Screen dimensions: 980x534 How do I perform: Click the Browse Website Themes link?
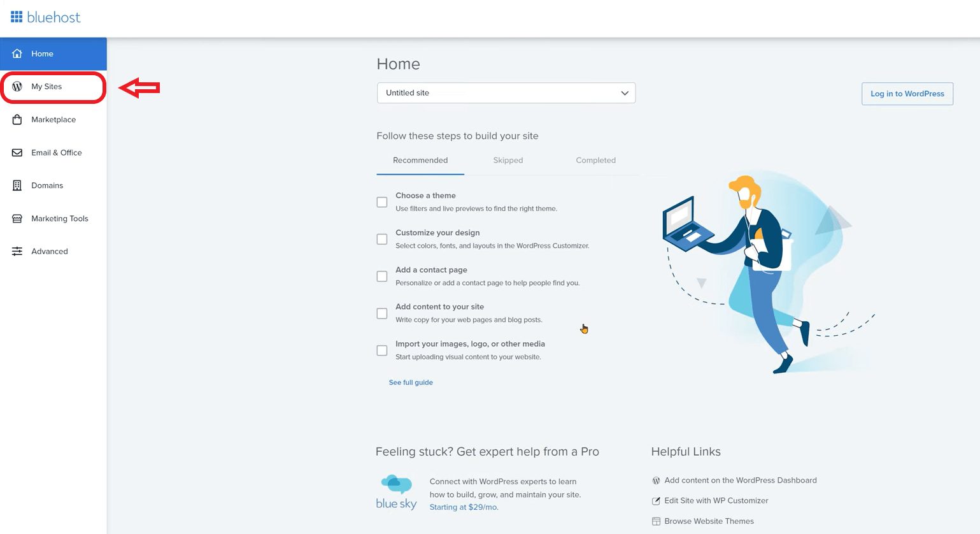[709, 521]
